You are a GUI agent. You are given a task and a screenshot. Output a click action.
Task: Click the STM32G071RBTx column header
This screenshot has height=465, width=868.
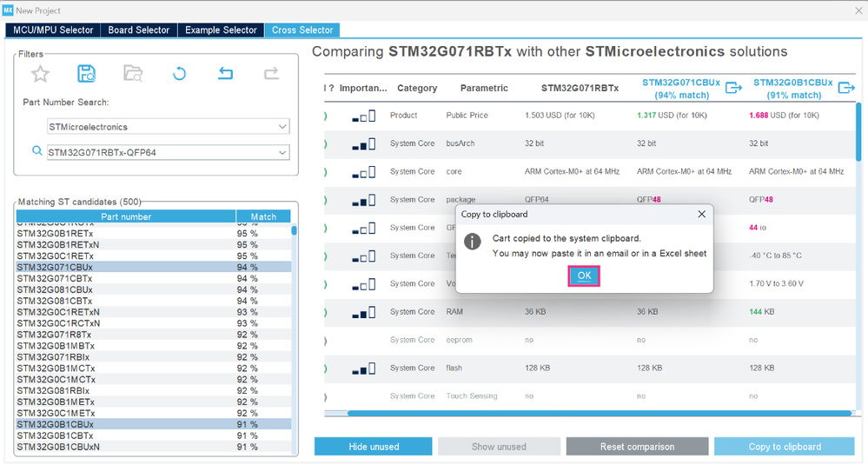580,88
